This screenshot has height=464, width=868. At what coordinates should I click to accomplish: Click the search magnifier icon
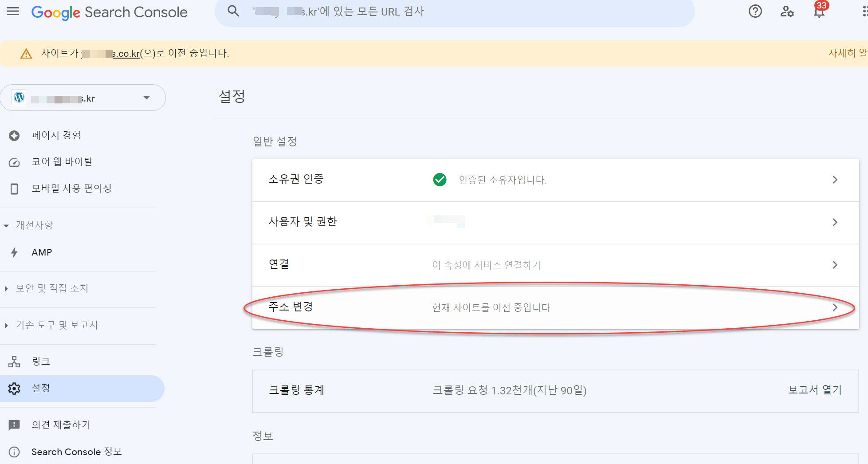pyautogui.click(x=233, y=11)
